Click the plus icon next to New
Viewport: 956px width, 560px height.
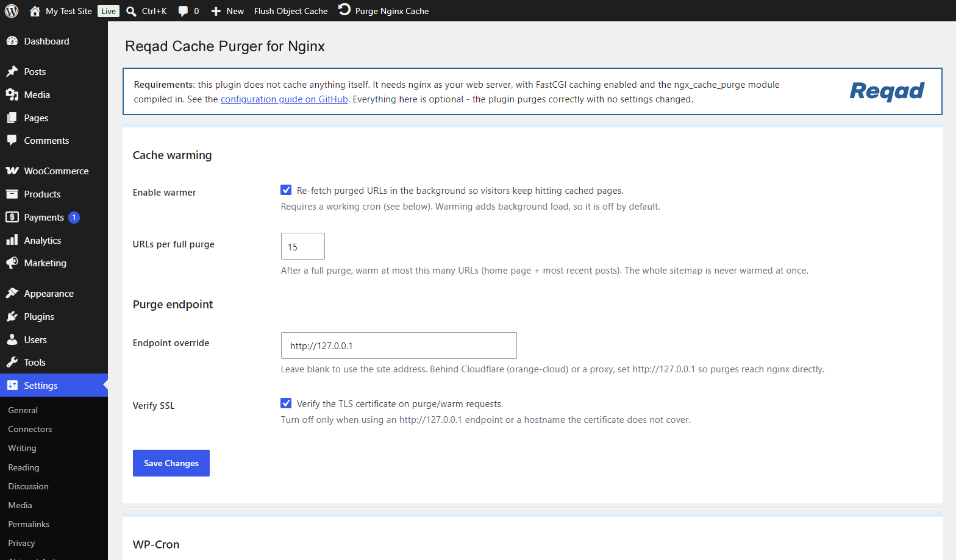(x=216, y=11)
